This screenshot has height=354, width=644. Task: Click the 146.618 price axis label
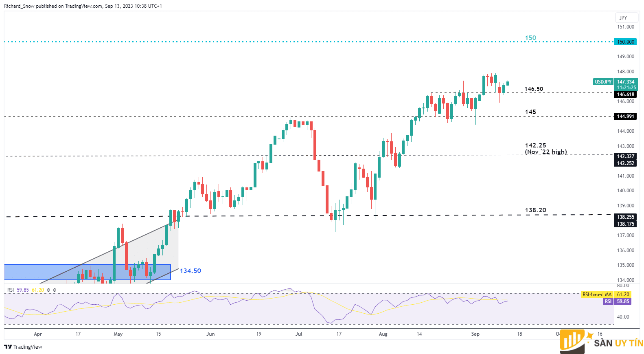[x=625, y=95]
